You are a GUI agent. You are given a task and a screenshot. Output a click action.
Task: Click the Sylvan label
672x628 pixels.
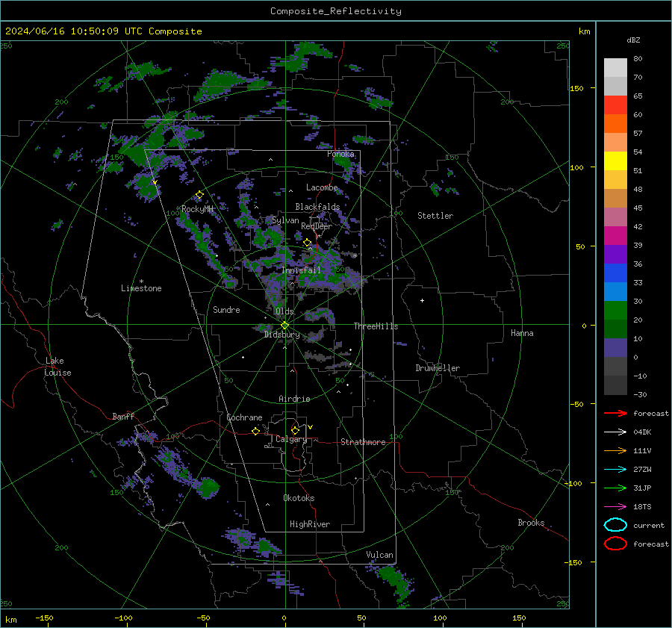click(x=285, y=220)
